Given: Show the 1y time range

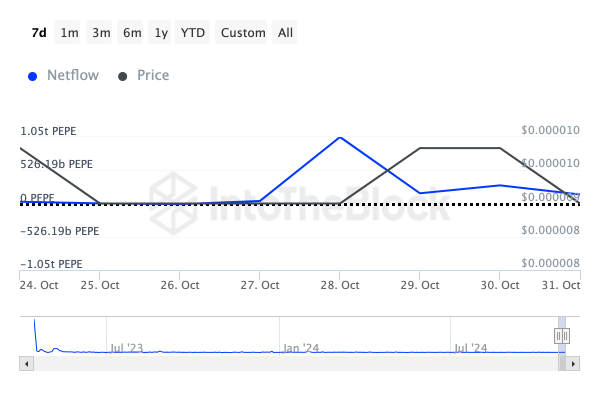Looking at the screenshot, I should pyautogui.click(x=161, y=33).
